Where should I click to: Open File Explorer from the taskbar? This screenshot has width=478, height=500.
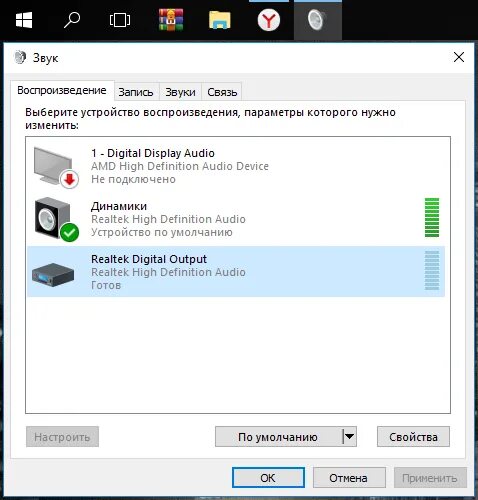220,20
